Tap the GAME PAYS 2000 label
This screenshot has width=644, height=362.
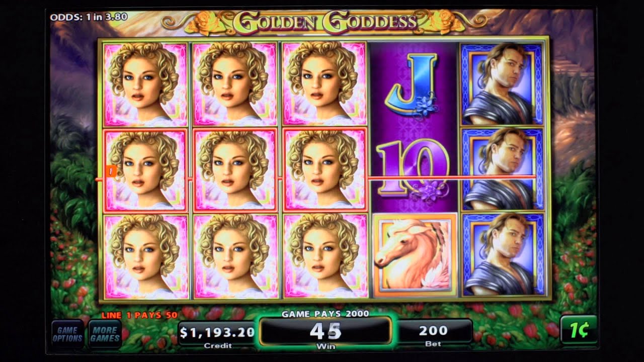(325, 314)
